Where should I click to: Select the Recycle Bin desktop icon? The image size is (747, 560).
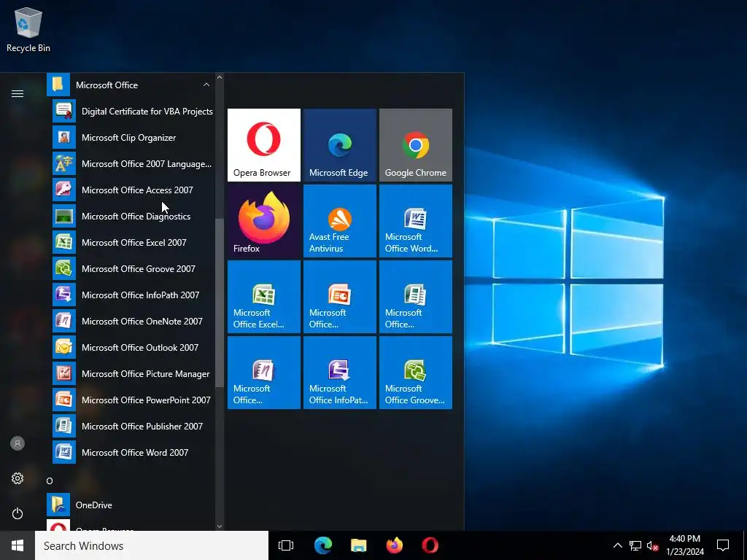[x=28, y=29]
